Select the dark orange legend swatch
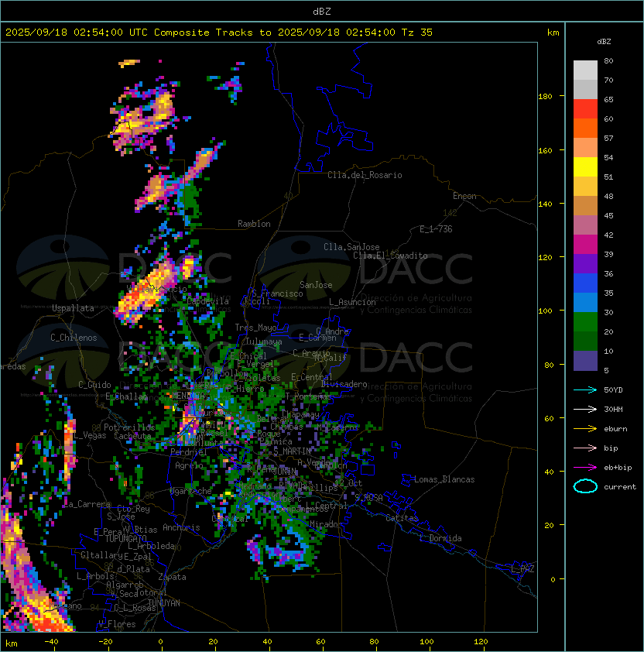644x652 pixels. pyautogui.click(x=585, y=128)
